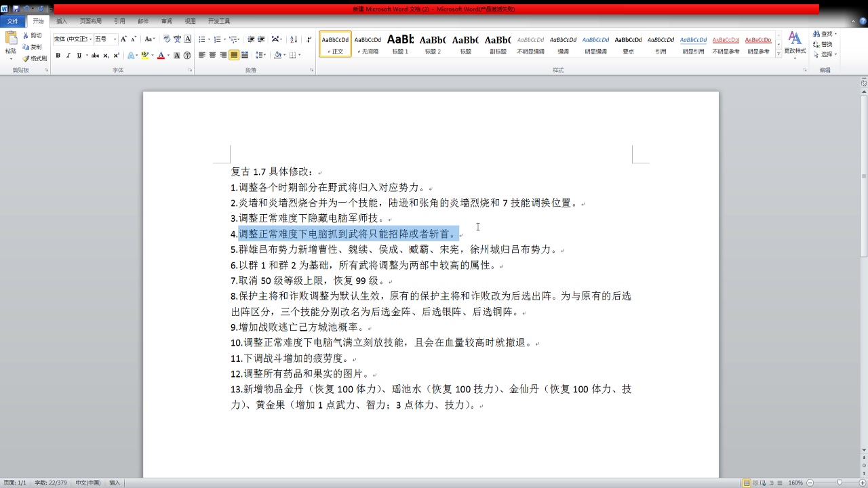The image size is (868, 488).
Task: Apply the red font color
Action: pos(161,56)
